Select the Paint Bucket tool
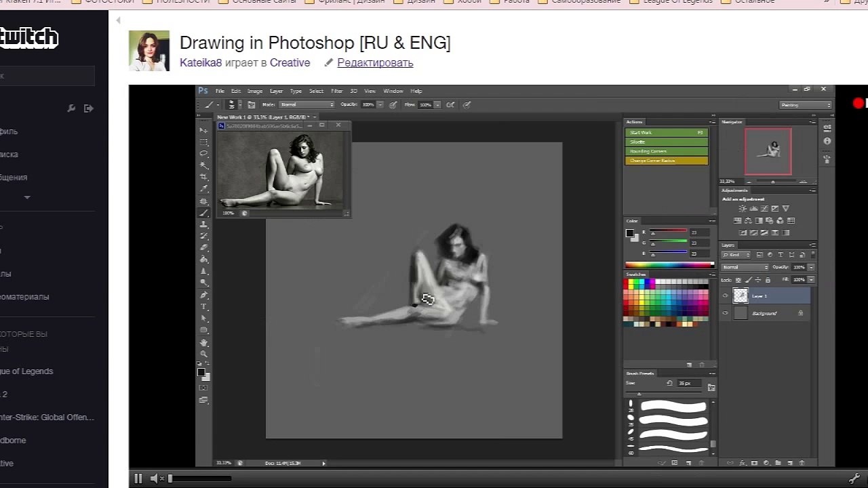Viewport: 868px width, 488px height. click(203, 259)
